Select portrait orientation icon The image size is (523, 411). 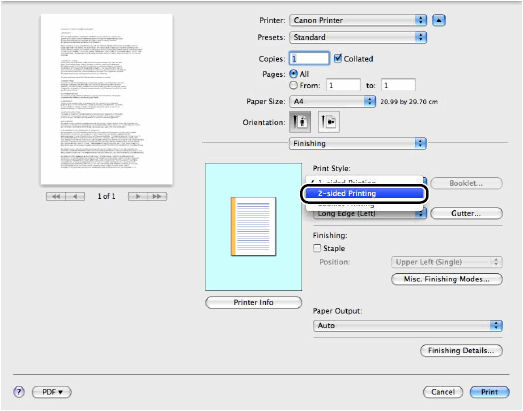(300, 122)
